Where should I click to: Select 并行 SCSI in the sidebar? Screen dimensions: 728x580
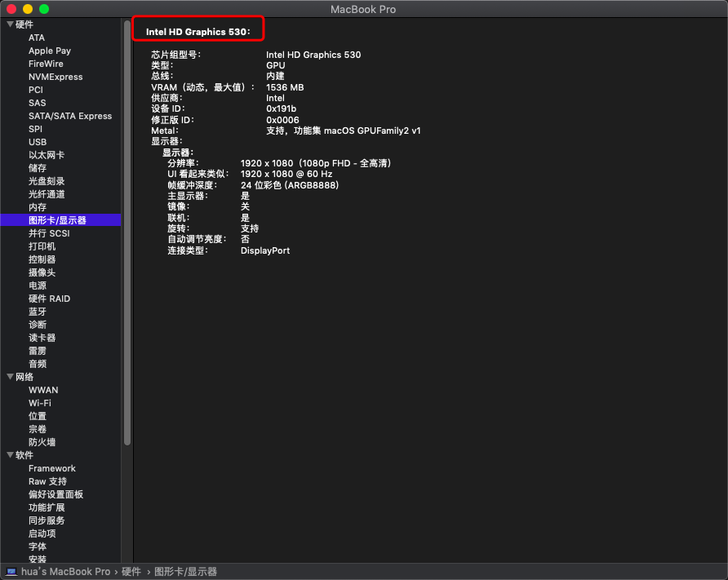(x=49, y=233)
